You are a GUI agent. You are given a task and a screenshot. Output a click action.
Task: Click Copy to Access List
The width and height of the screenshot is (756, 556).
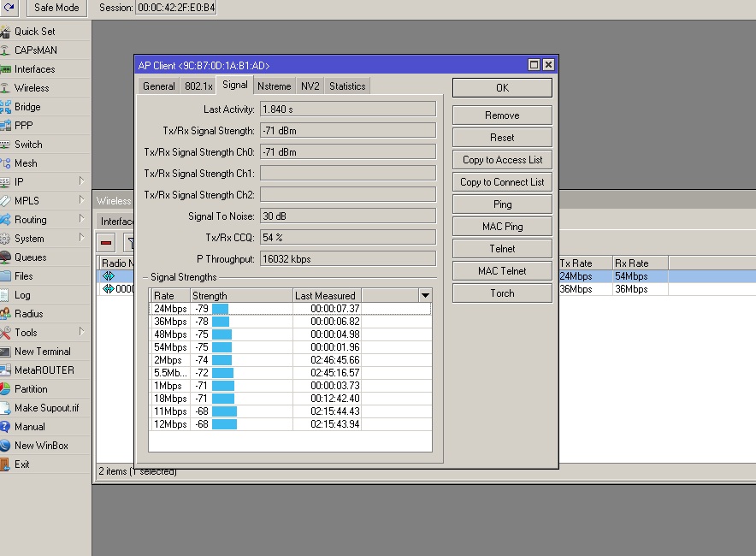point(502,160)
